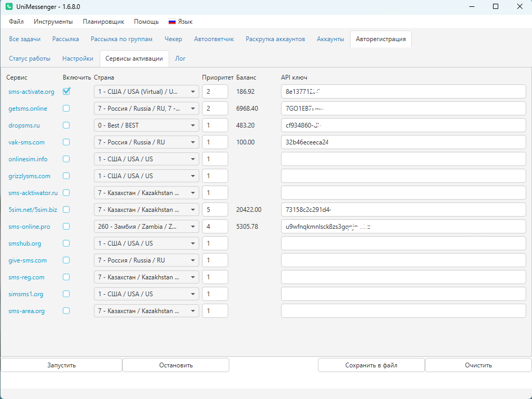Expand sms-online.pro Zambia country dropdown

146,226
